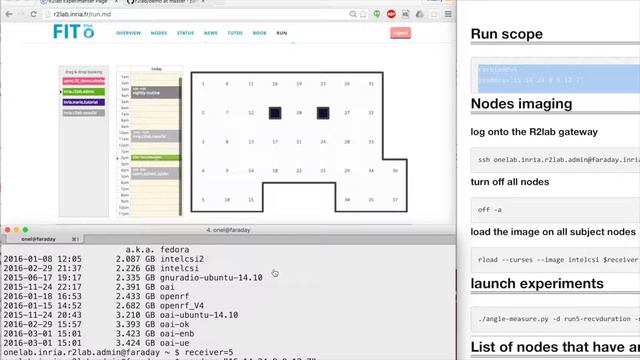Click the highlighted code block under Run scope
This screenshot has height=360, width=640.
pos(556,75)
